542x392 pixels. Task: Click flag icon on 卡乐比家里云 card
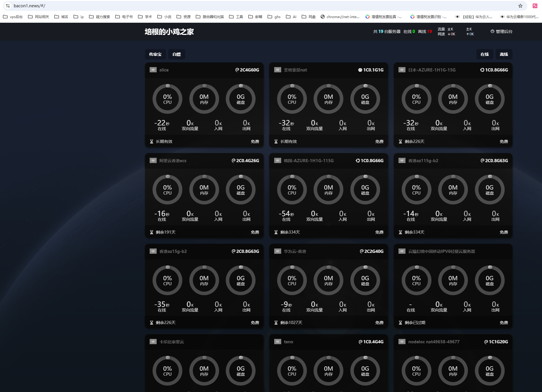coord(153,342)
